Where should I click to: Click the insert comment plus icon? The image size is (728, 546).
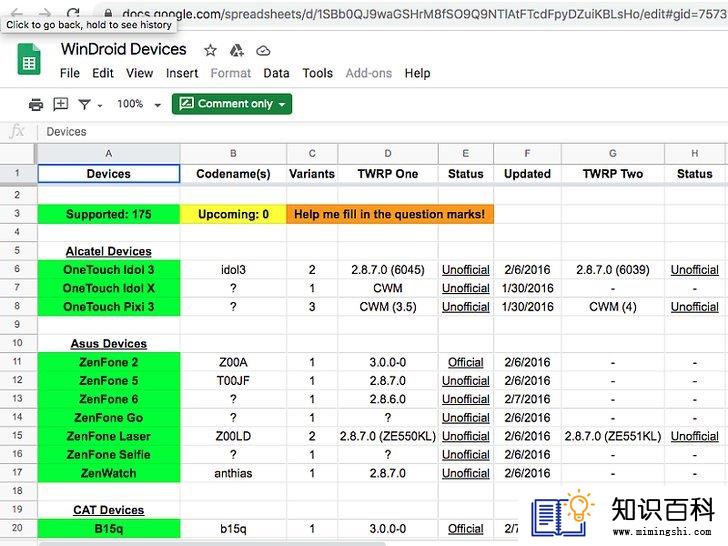point(61,104)
